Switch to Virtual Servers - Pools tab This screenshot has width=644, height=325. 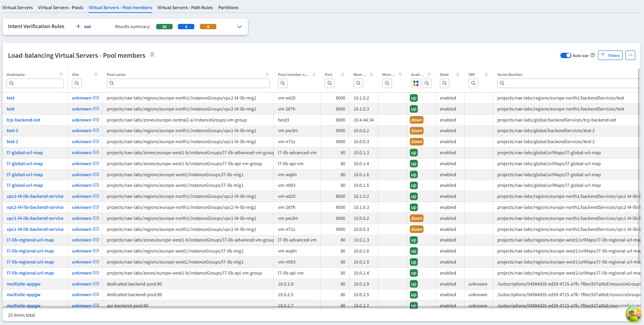(60, 8)
